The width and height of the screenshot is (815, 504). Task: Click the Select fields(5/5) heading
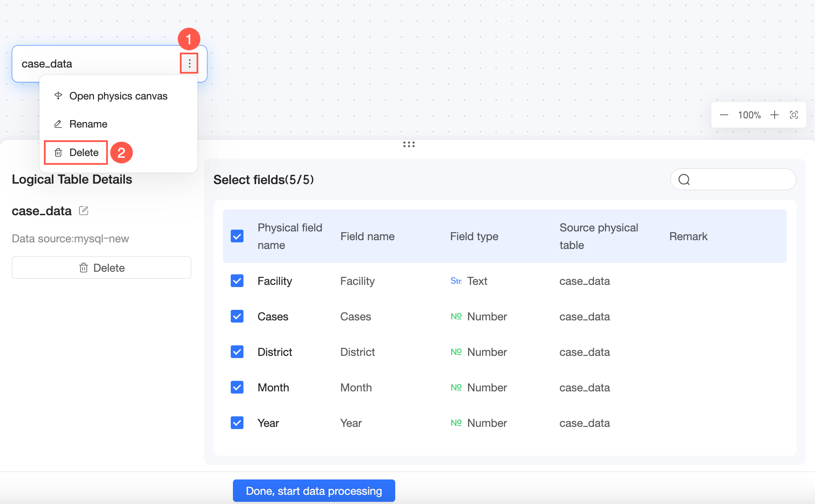click(x=264, y=180)
